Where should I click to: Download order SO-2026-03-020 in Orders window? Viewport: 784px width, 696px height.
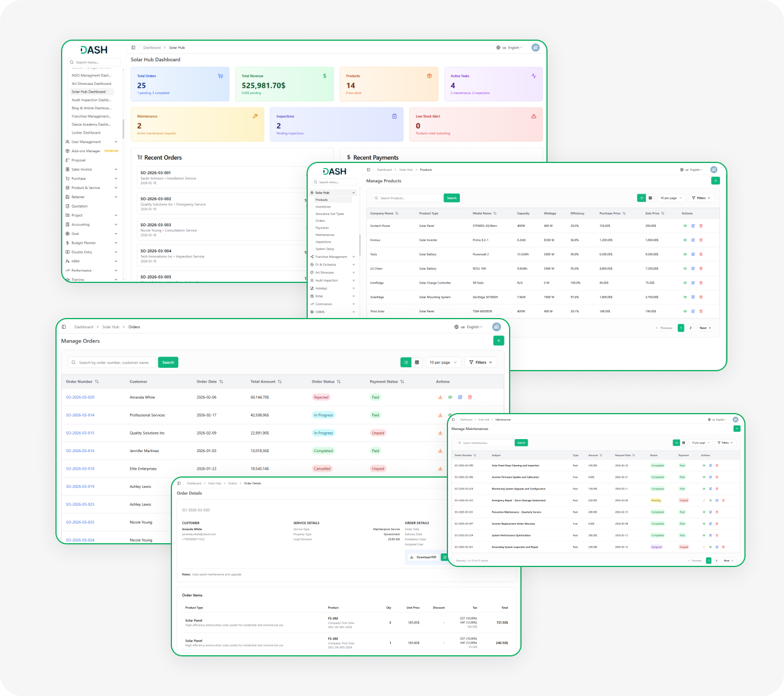tap(440, 397)
